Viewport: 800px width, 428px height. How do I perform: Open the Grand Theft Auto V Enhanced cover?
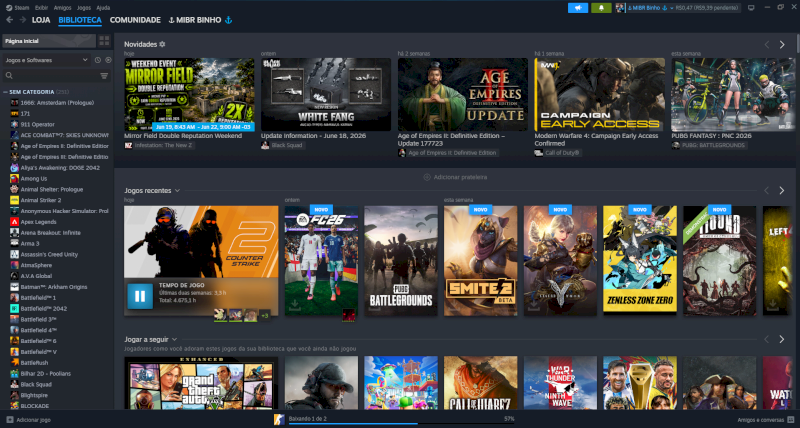201,383
